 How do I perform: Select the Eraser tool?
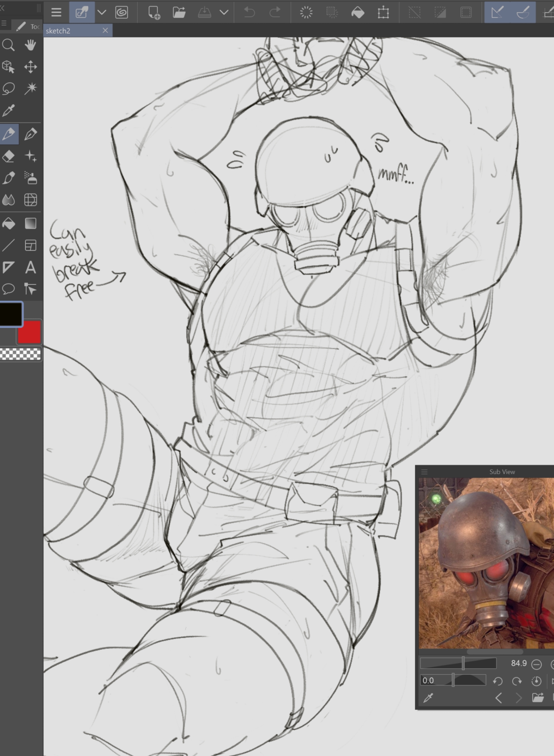coord(8,156)
